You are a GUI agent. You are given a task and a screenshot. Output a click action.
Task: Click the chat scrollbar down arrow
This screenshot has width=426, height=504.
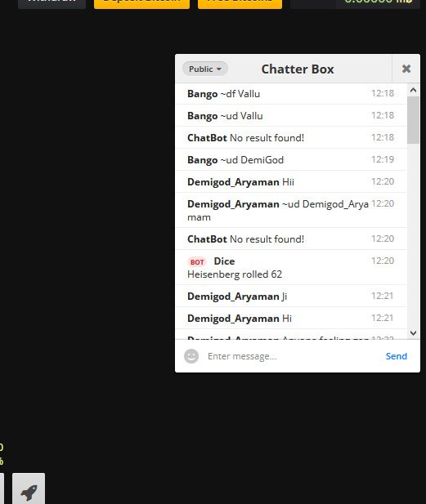(413, 333)
